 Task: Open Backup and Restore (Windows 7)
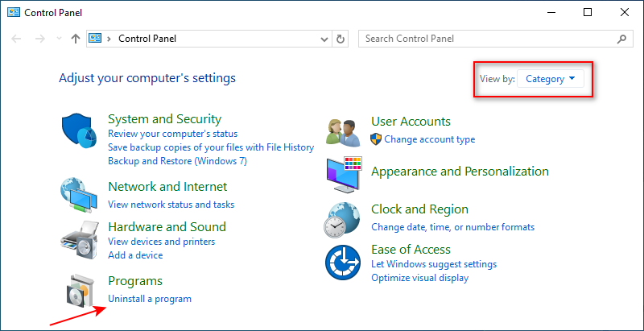[177, 161]
